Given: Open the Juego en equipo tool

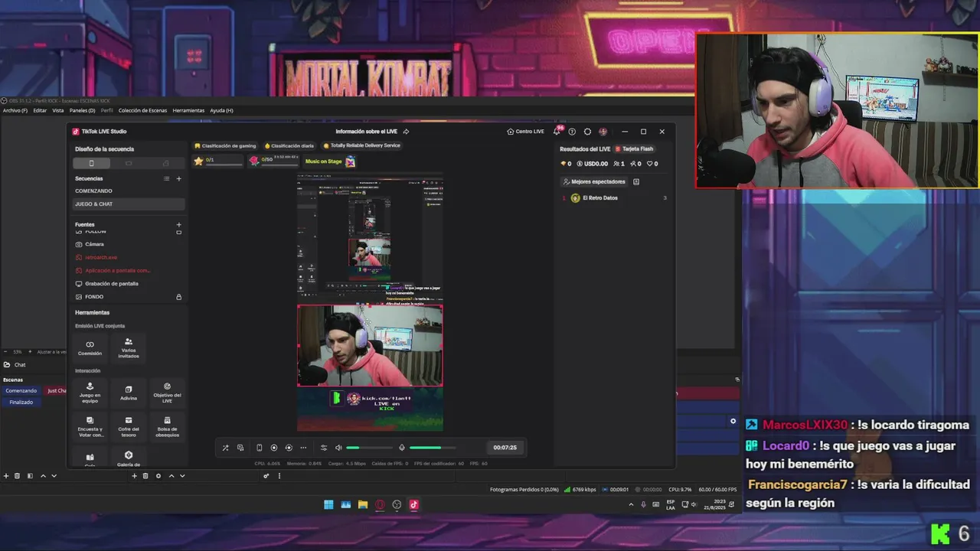Looking at the screenshot, I should point(90,393).
